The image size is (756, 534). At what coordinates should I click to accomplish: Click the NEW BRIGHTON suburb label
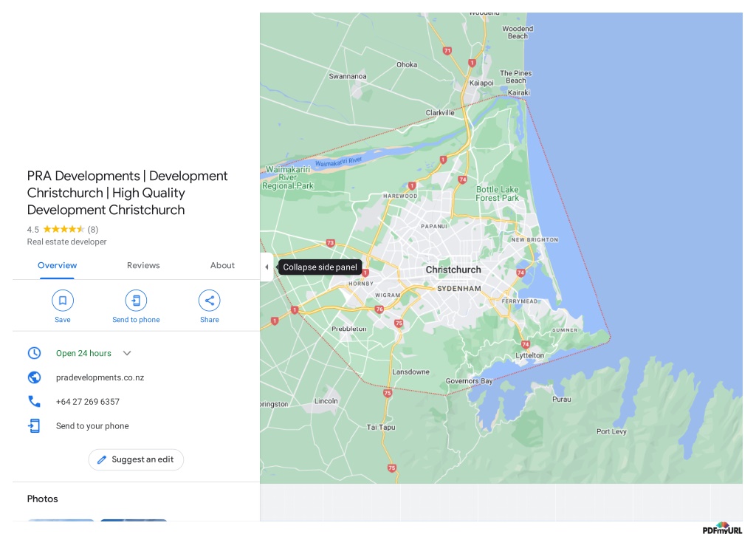click(535, 240)
